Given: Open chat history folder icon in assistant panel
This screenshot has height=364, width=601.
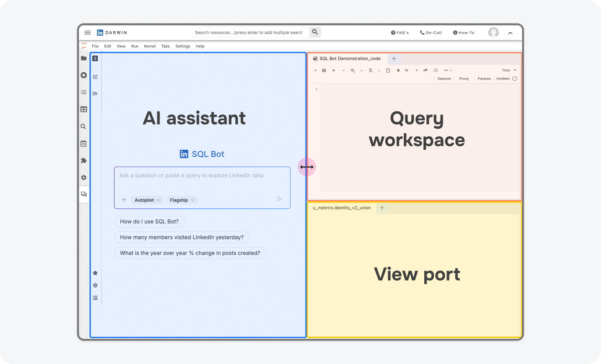Looking at the screenshot, I should 95,94.
